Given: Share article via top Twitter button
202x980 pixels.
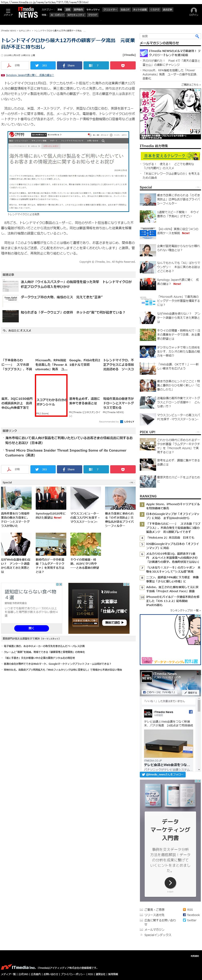Looking at the screenshot, I should [43, 65].
